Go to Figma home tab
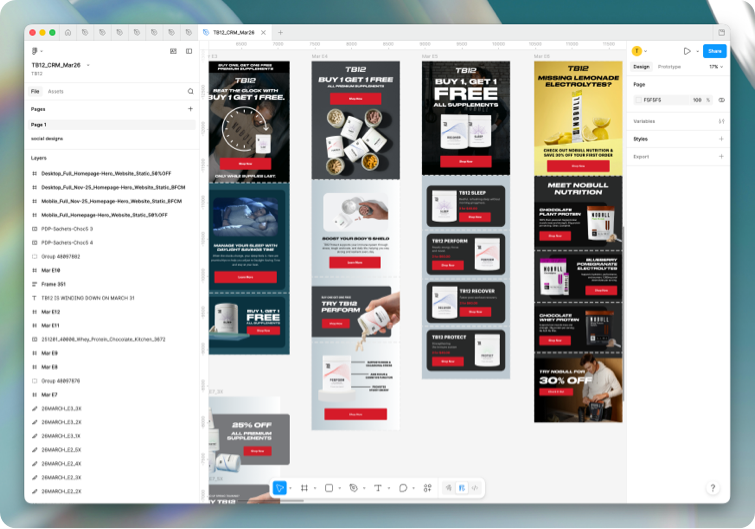The image size is (755, 529). tap(68, 33)
